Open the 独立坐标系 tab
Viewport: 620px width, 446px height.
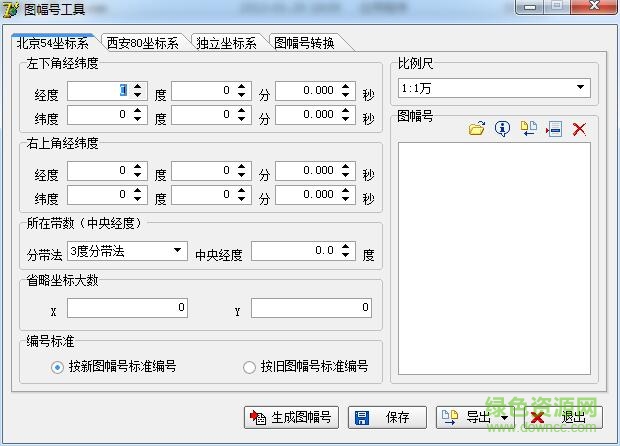226,43
